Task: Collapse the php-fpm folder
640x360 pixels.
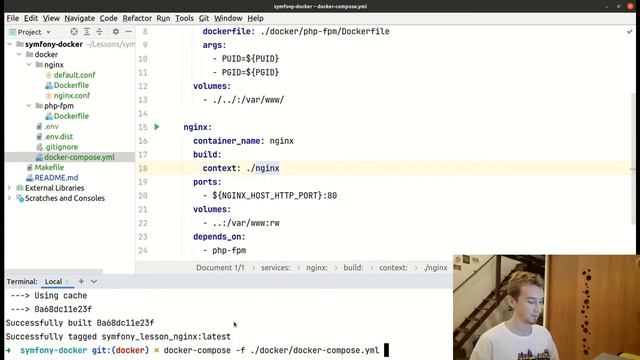Action: tap(29, 106)
